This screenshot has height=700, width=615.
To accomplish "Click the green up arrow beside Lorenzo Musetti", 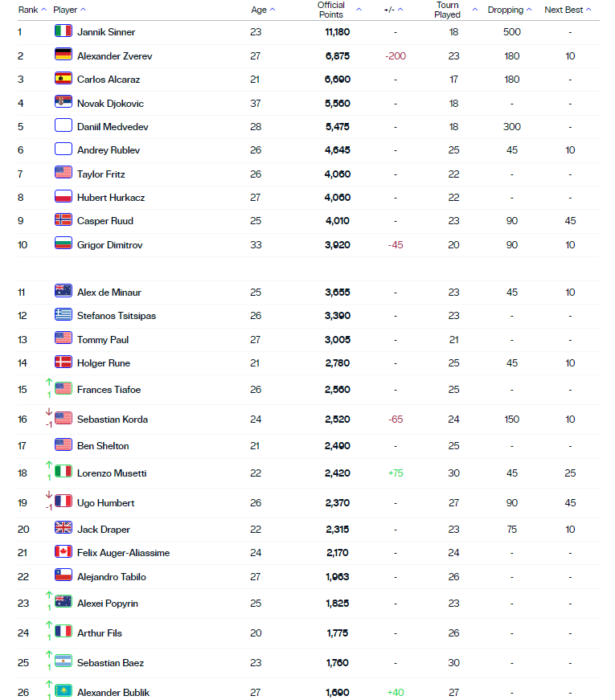I will [x=48, y=470].
